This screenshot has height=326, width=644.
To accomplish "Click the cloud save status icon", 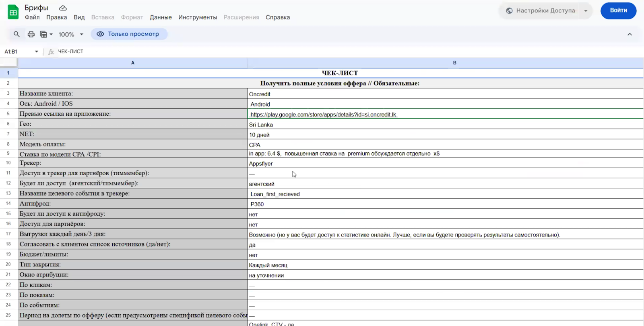I will click(63, 8).
